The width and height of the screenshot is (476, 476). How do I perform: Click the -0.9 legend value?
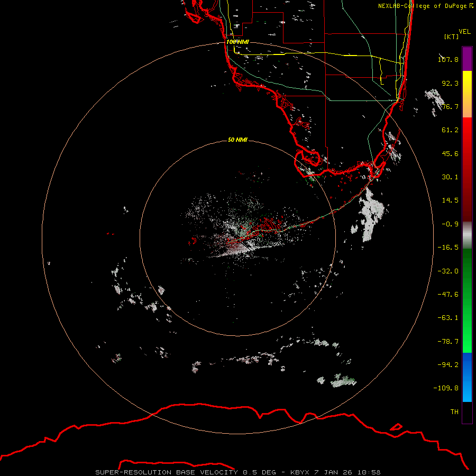click(450, 224)
